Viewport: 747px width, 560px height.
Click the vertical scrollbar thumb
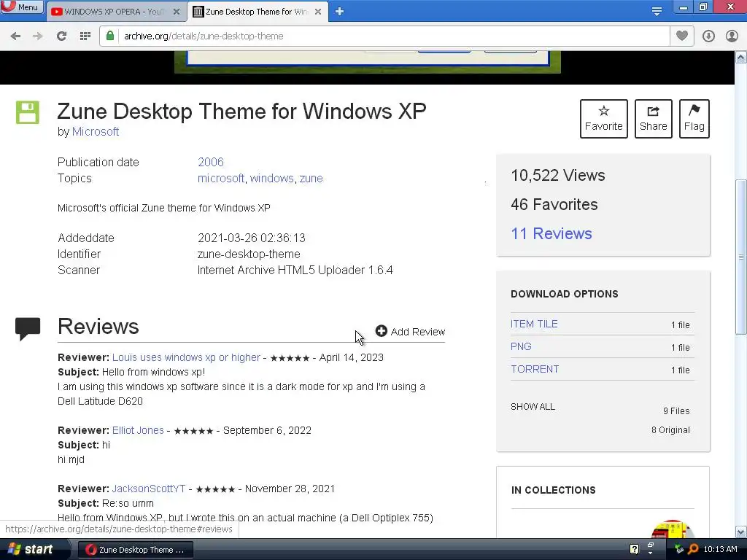[x=741, y=257]
